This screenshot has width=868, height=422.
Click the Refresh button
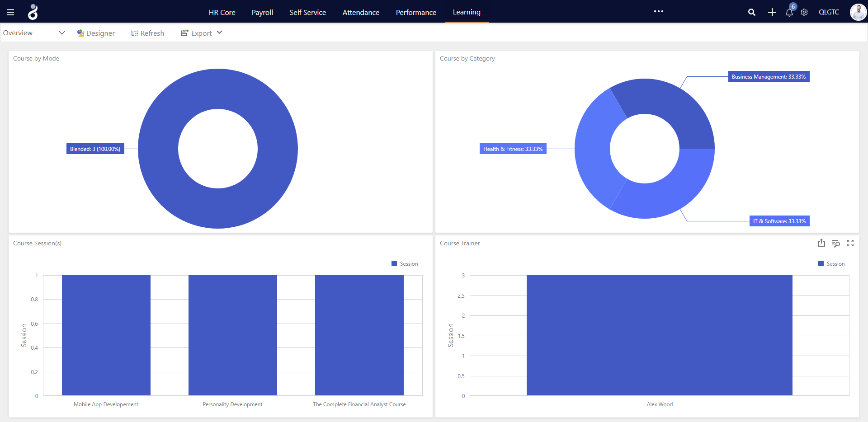pos(147,33)
